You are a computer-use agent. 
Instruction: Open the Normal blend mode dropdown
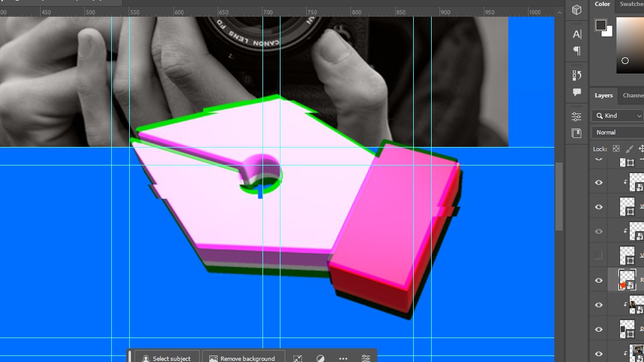[618, 132]
